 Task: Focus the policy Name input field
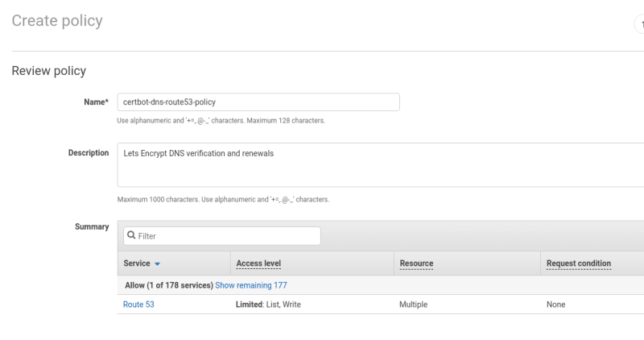click(x=258, y=102)
